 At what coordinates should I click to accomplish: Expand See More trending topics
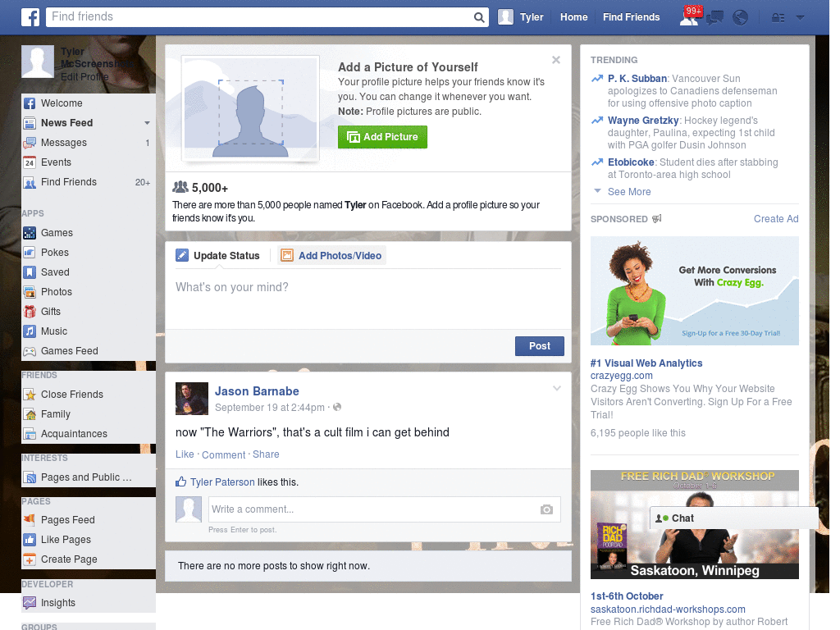coord(629,192)
